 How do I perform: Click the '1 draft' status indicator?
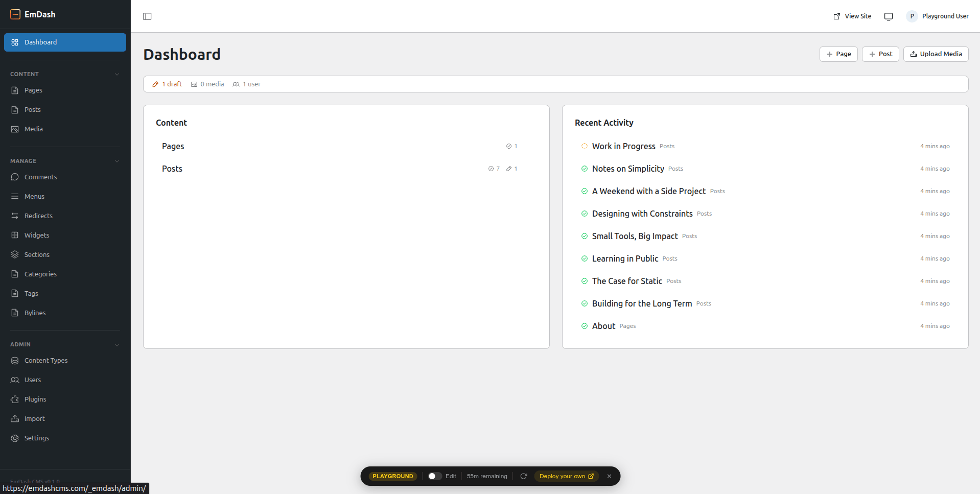click(168, 84)
